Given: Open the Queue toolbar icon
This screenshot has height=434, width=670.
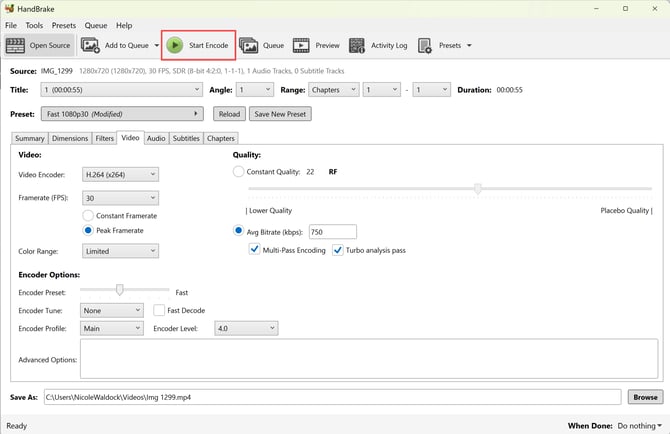Looking at the screenshot, I should click(x=248, y=45).
